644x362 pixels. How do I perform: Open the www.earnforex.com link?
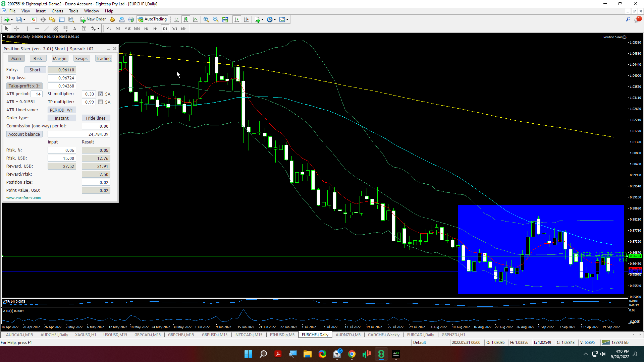coord(23,198)
